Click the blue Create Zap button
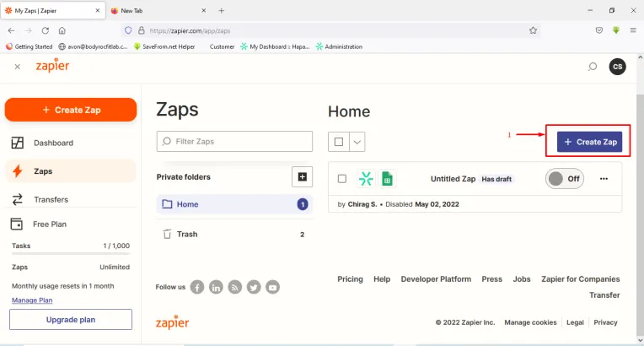Viewport: 644px width, 346px height. point(590,142)
